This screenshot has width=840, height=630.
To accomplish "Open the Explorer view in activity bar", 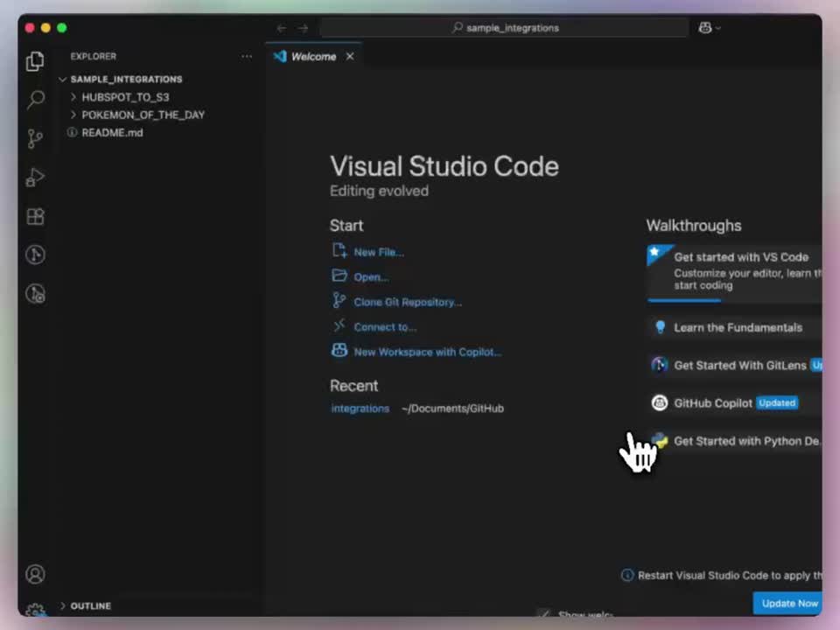I will (x=35, y=61).
